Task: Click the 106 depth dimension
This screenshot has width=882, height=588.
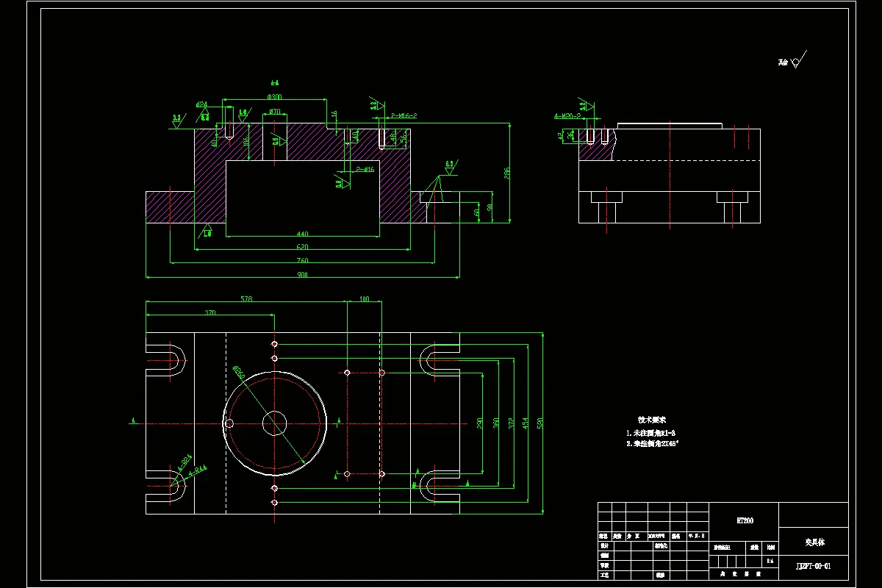Action: tap(245, 142)
